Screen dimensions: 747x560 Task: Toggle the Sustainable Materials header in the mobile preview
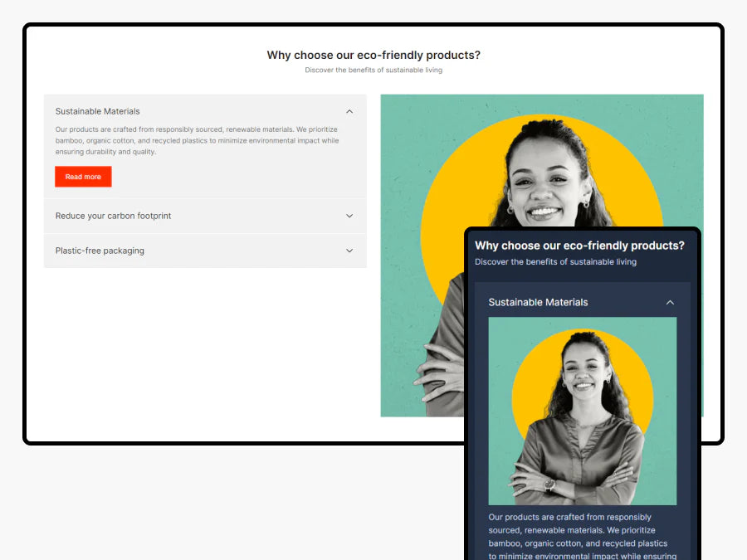tap(582, 302)
